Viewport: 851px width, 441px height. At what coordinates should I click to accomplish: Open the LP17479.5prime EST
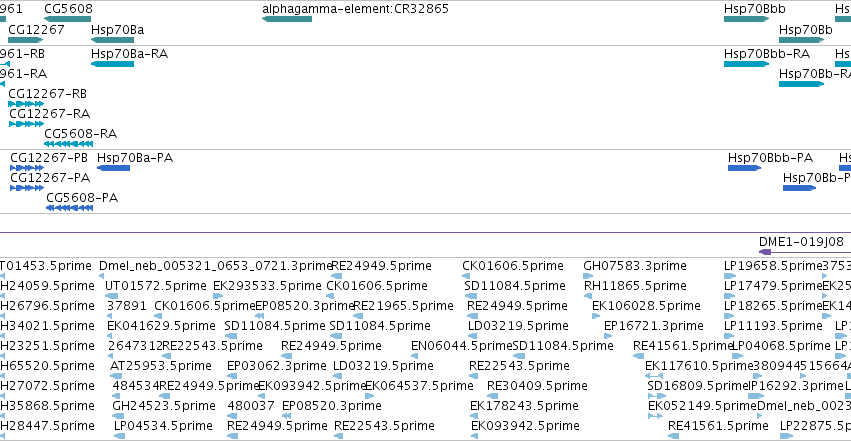coord(773,286)
